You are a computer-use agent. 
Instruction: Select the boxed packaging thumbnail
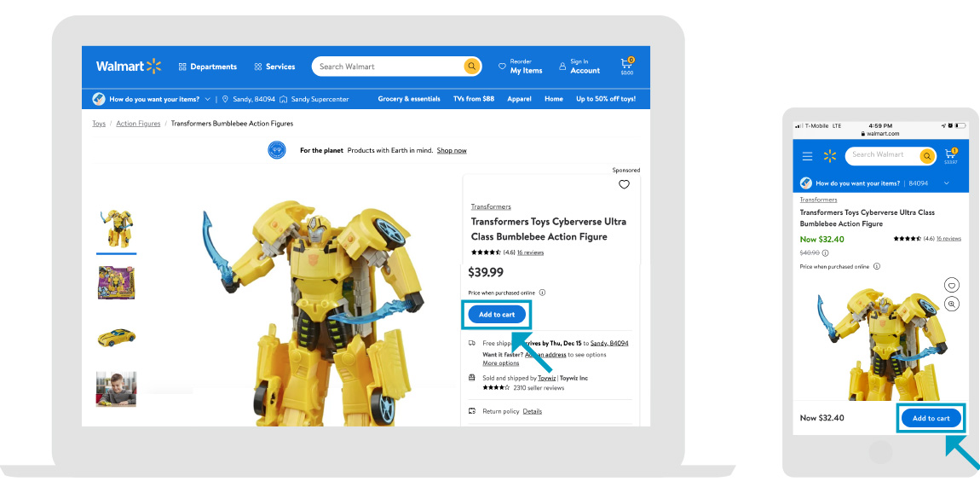tap(116, 283)
